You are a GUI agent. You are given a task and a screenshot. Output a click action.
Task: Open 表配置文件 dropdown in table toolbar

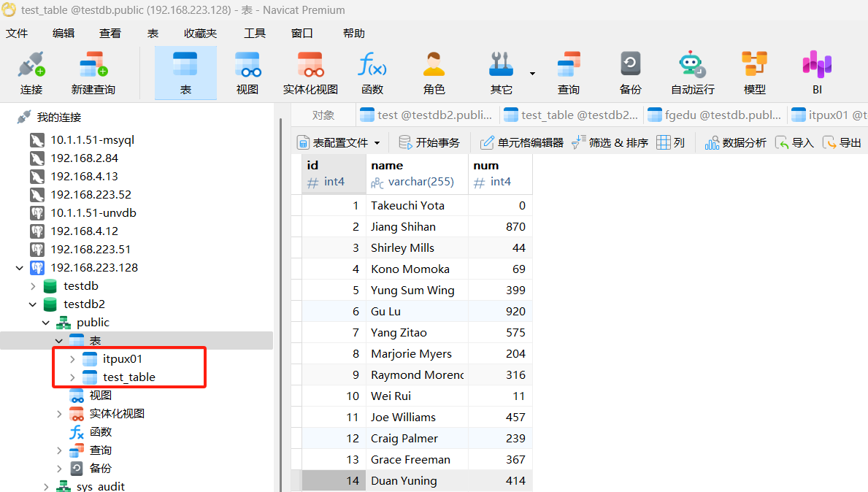pyautogui.click(x=377, y=143)
